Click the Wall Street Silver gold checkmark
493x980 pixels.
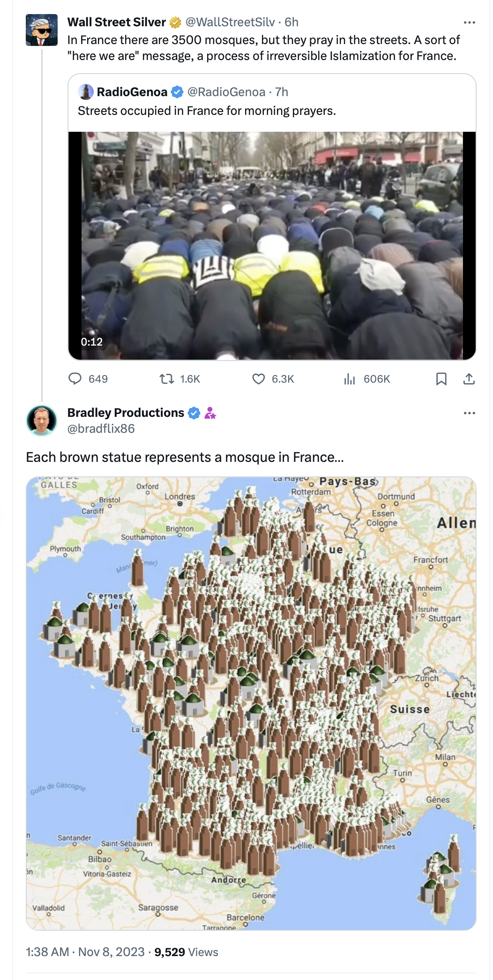pyautogui.click(x=175, y=22)
